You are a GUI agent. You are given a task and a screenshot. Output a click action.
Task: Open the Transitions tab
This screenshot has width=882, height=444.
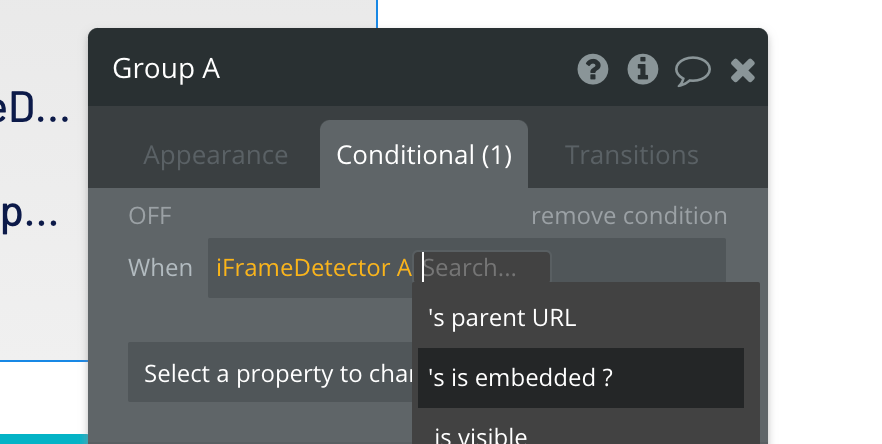[632, 155]
